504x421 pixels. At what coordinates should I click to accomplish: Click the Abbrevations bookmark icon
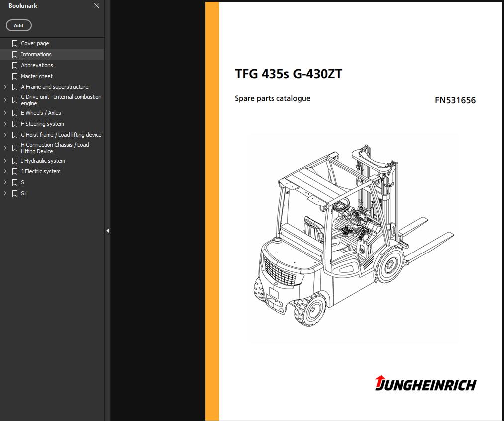(x=15, y=65)
